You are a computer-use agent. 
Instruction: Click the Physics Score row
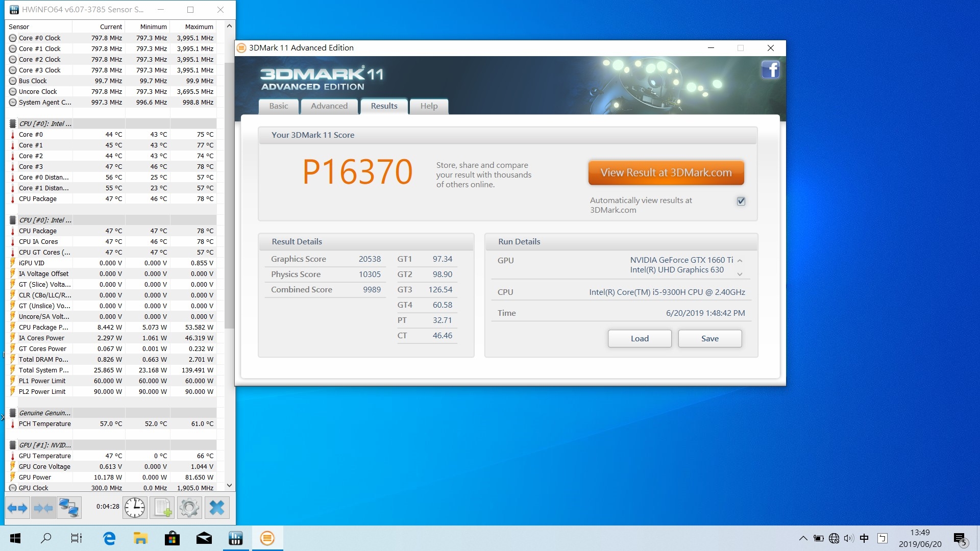pyautogui.click(x=326, y=274)
